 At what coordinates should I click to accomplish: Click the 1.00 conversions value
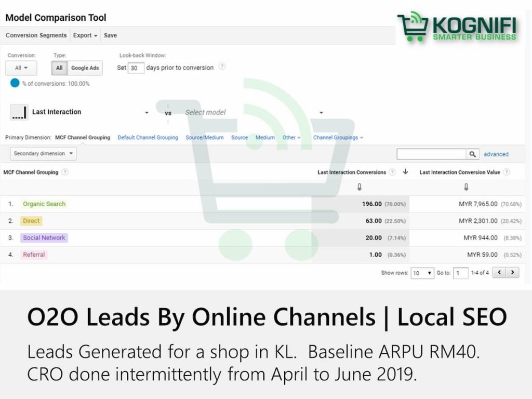click(376, 255)
